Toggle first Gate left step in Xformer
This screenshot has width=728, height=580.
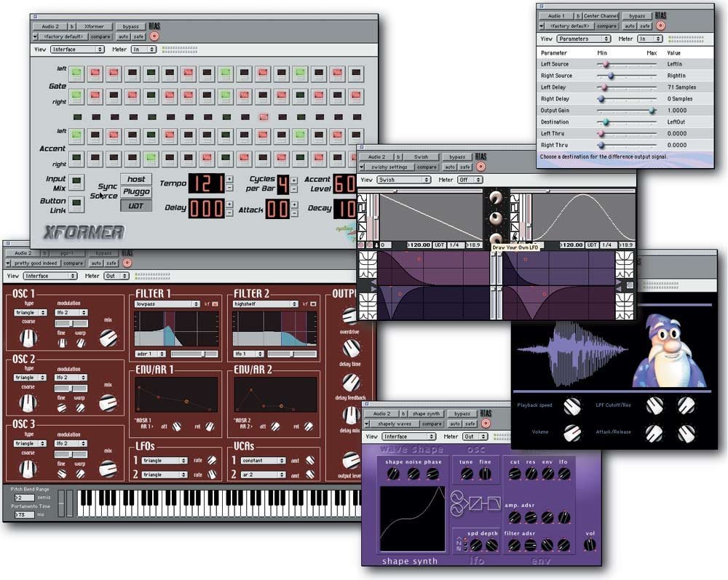[x=76, y=74]
